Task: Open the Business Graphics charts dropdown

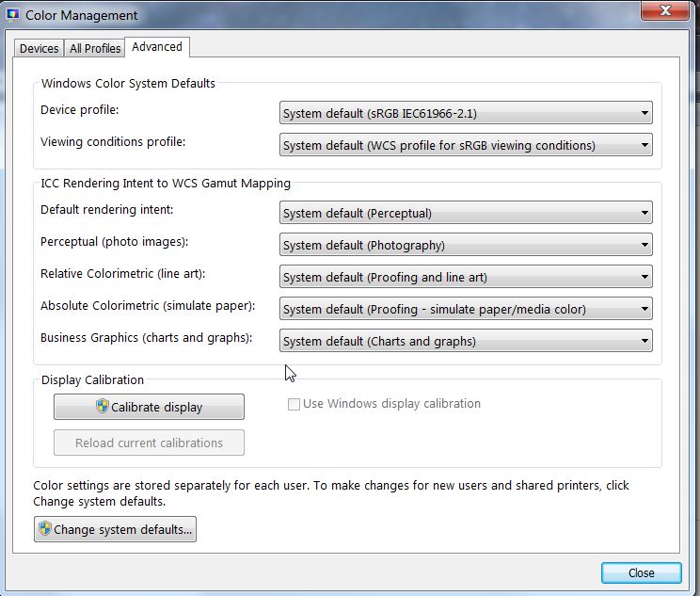Action: 466,342
